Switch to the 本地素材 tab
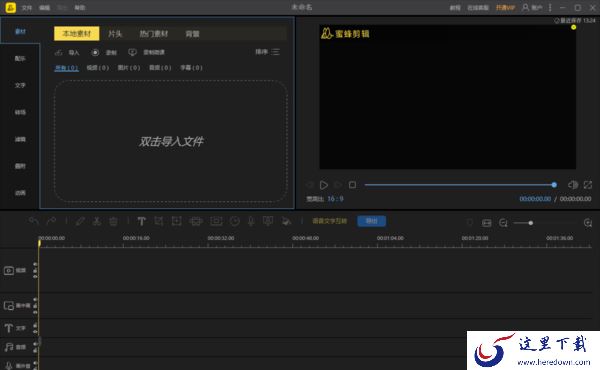 pyautogui.click(x=77, y=34)
